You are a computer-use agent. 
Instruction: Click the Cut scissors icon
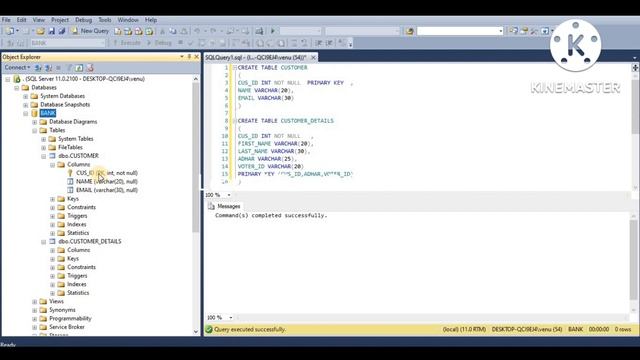(162, 31)
